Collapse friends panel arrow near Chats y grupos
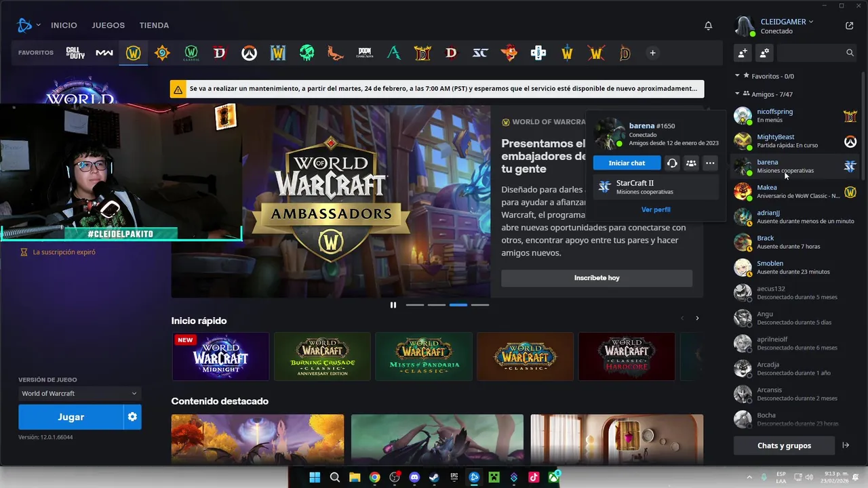Image resolution: width=868 pixels, height=488 pixels. click(x=846, y=445)
